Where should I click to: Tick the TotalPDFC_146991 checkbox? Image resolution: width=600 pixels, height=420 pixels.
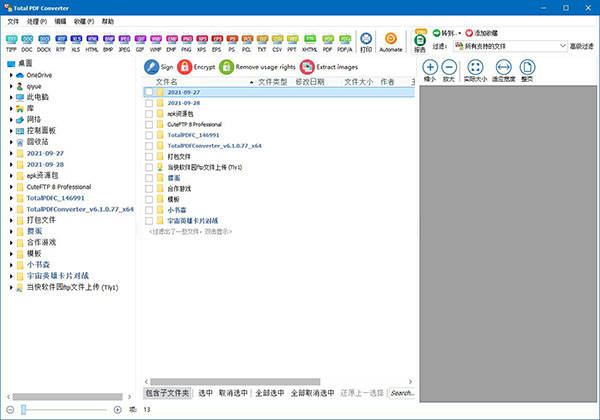(x=149, y=135)
